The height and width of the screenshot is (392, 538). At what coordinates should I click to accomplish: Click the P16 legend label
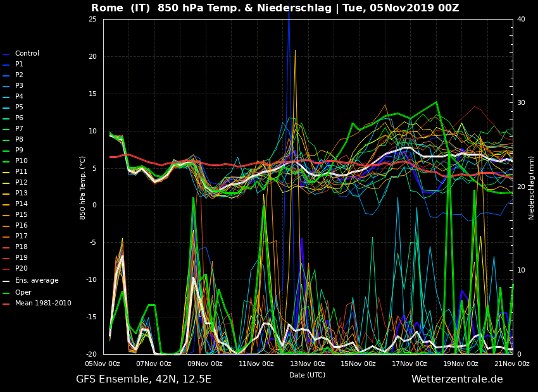click(x=22, y=225)
